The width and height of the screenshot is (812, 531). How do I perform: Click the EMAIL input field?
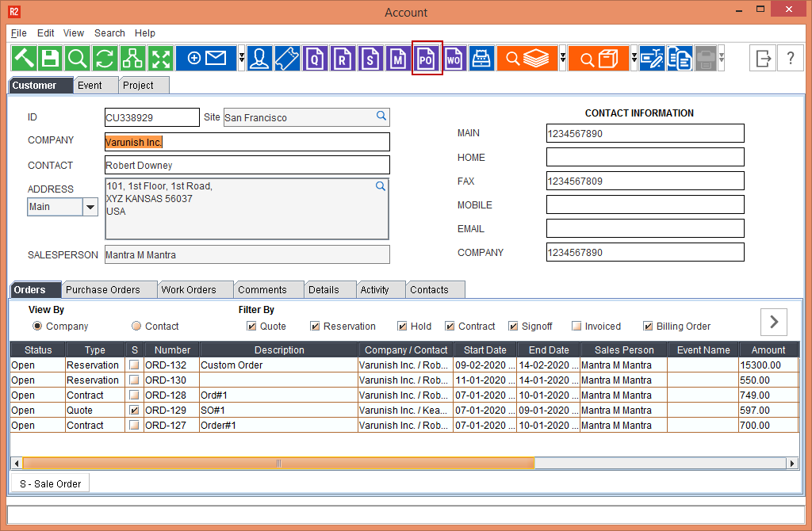(645, 228)
